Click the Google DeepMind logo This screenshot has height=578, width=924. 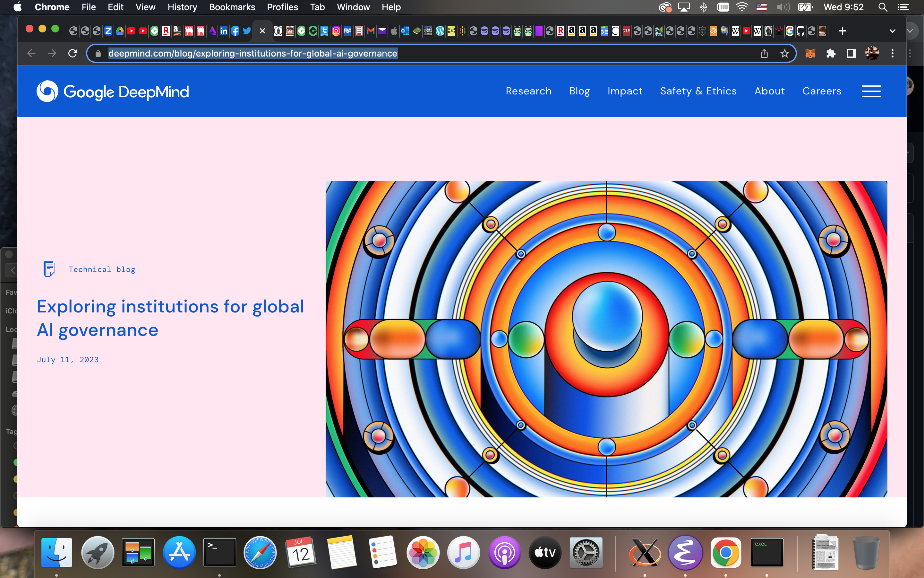click(x=113, y=92)
